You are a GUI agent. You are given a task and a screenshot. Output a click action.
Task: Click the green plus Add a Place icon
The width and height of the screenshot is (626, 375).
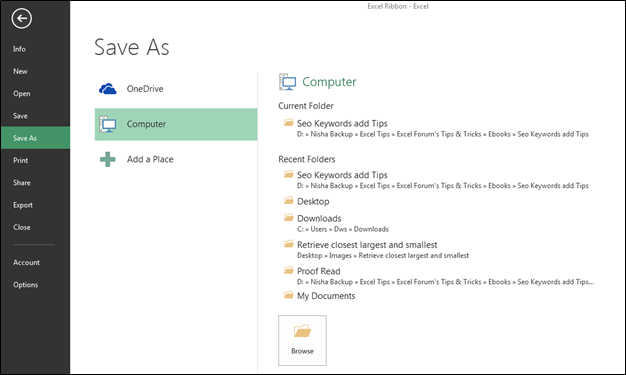[108, 159]
